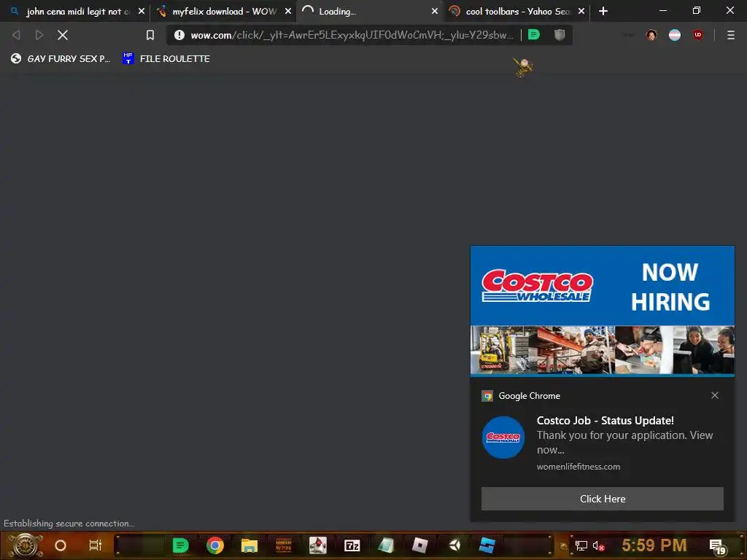Image resolution: width=747 pixels, height=560 pixels.
Task: Open the 5:59 PM taskbar clock
Action: click(x=654, y=545)
